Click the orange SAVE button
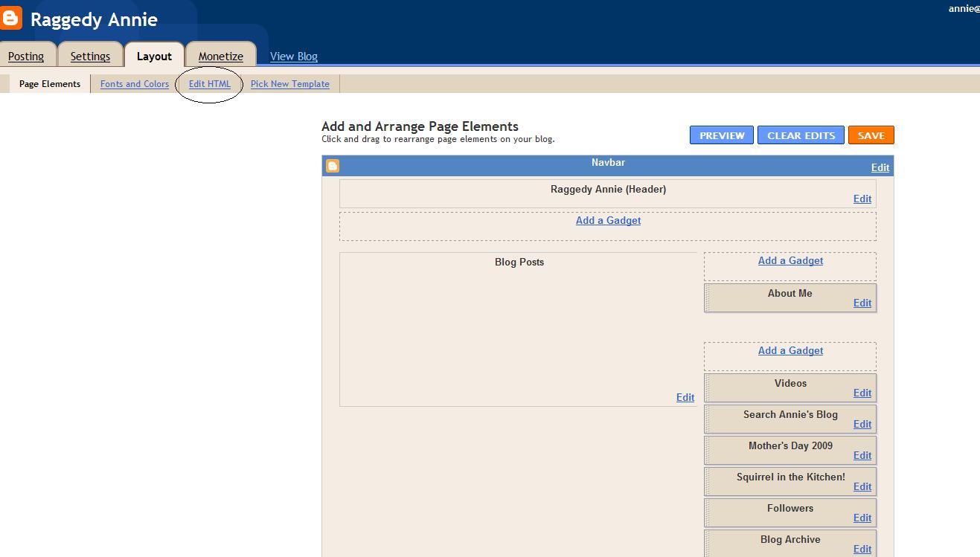 871,135
